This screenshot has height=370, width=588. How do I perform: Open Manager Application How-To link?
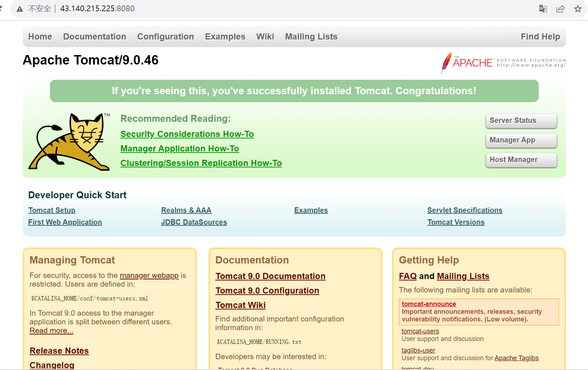pyautogui.click(x=180, y=149)
